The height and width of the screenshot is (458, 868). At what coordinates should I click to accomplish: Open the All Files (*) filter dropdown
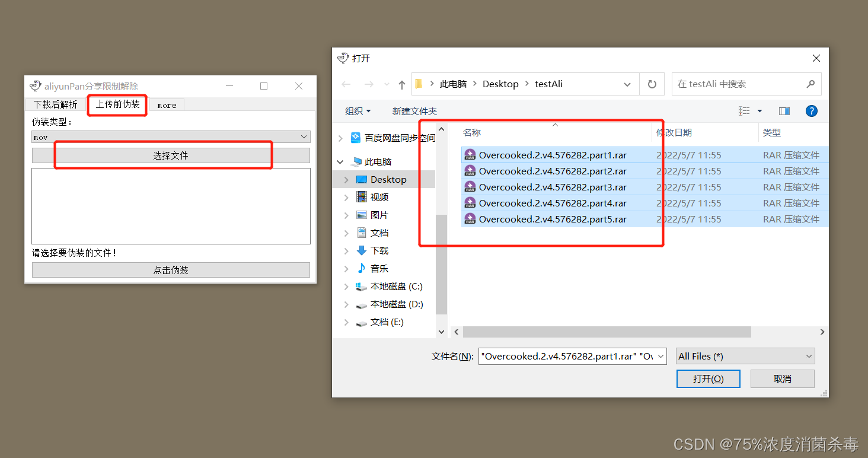click(745, 356)
